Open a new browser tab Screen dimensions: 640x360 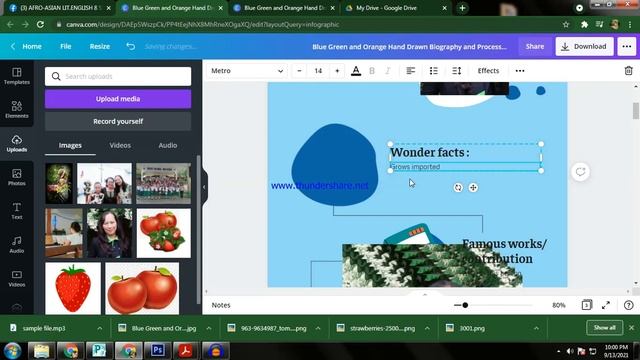coord(462,8)
